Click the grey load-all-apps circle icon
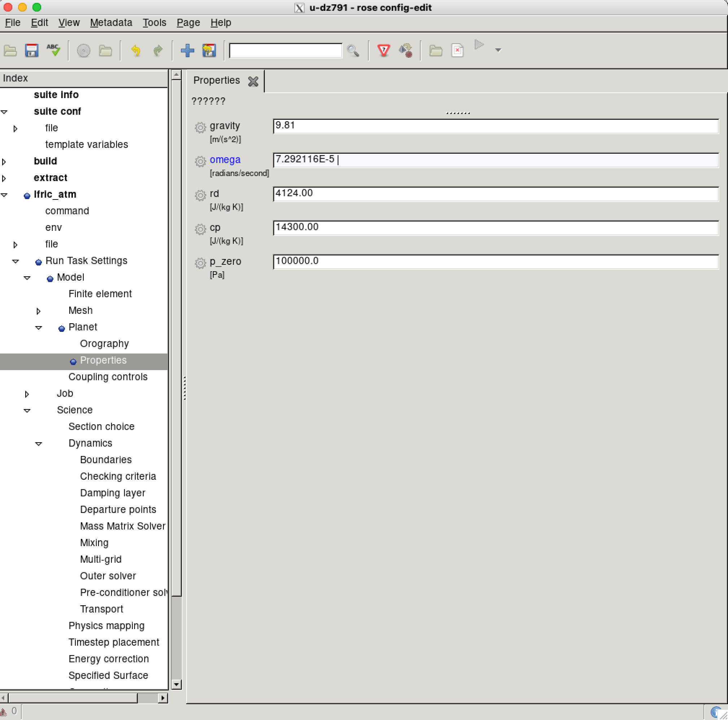 click(x=83, y=50)
